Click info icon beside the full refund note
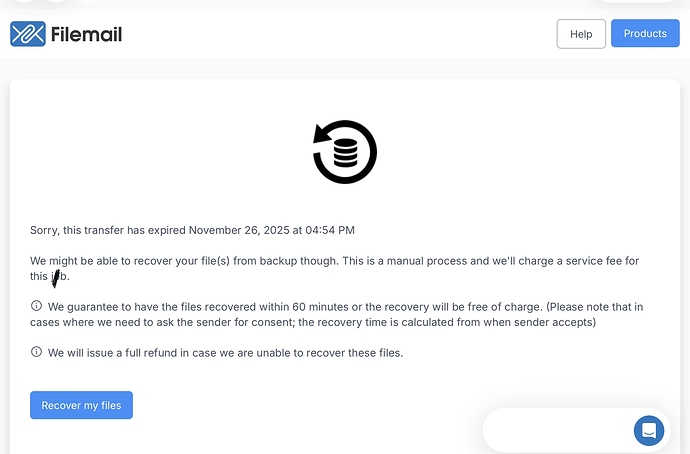The image size is (690, 454). [37, 352]
